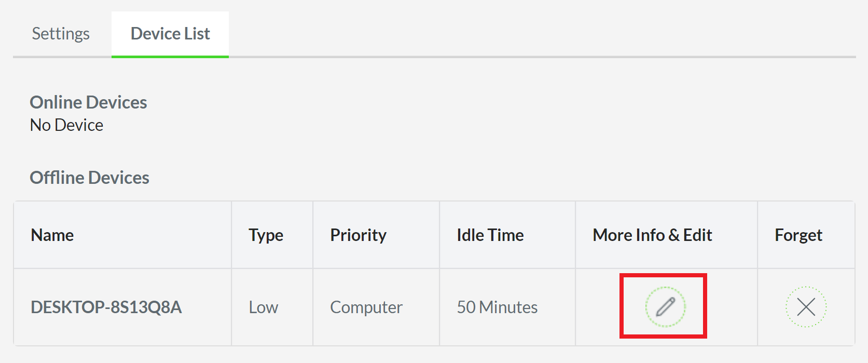Select the DESKTOP-8S13Q8A device name

[x=107, y=307]
